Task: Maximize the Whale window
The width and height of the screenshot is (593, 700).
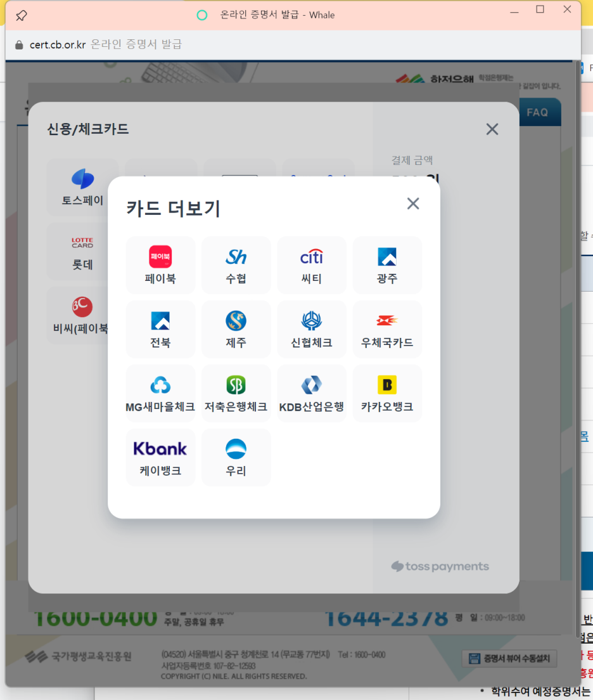Action: pyautogui.click(x=540, y=10)
